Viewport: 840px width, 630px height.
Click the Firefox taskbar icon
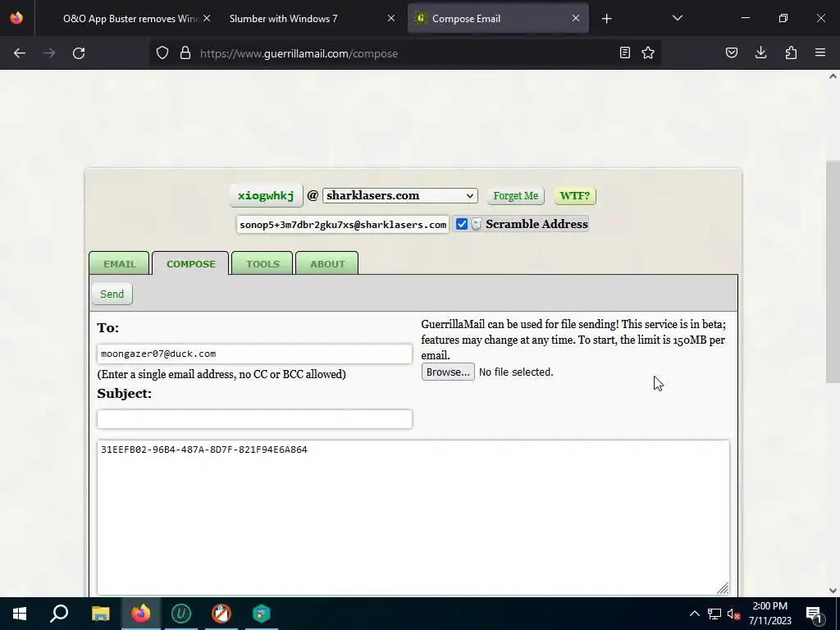(x=141, y=614)
